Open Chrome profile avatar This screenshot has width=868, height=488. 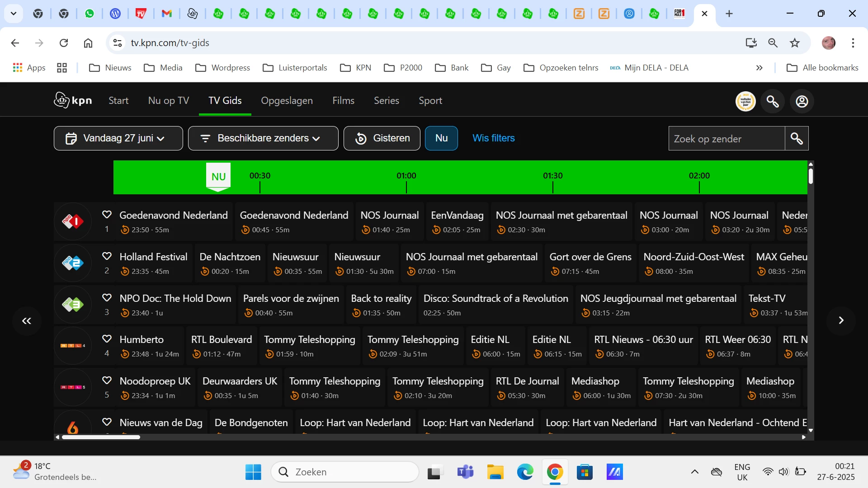[829, 43]
